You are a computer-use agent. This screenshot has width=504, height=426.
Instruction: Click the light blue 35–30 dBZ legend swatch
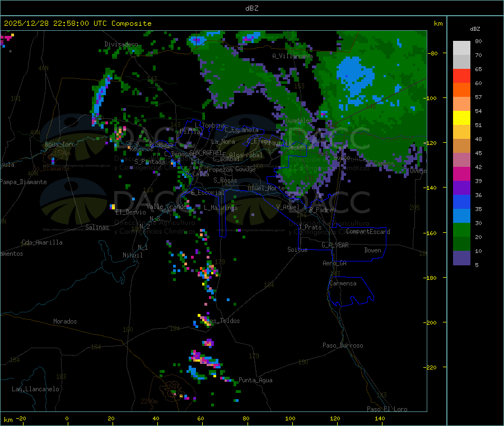tap(461, 216)
